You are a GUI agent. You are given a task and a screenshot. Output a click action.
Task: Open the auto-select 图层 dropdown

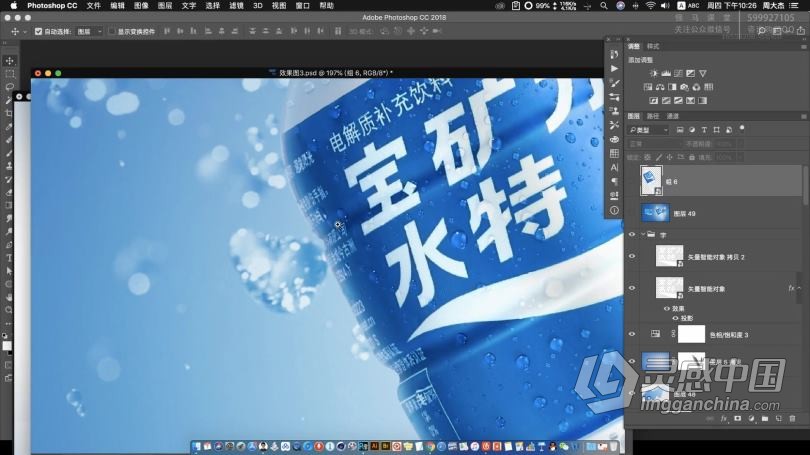[x=89, y=32]
